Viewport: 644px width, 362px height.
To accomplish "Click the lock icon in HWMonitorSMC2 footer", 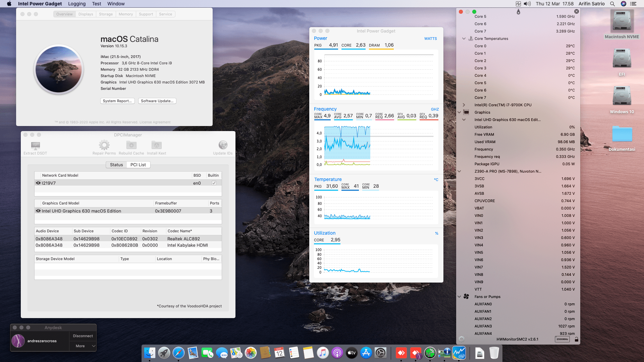I will click(576, 339).
